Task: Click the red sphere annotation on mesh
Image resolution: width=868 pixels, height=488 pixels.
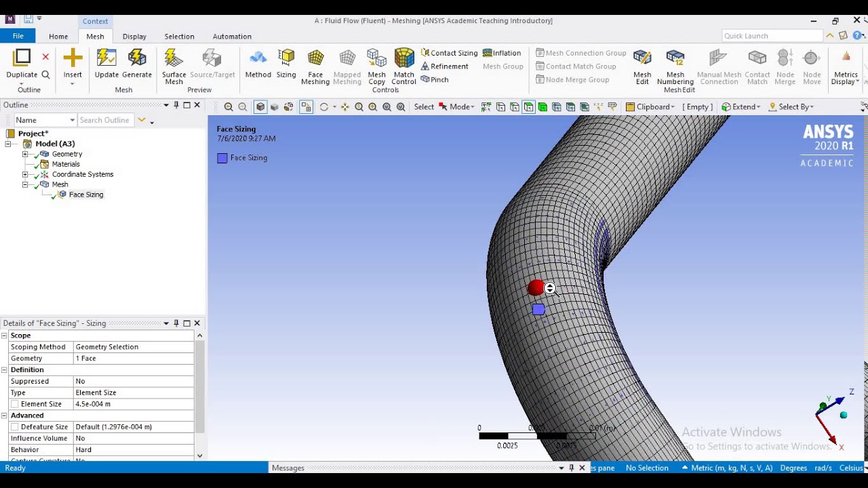Action: pos(536,288)
